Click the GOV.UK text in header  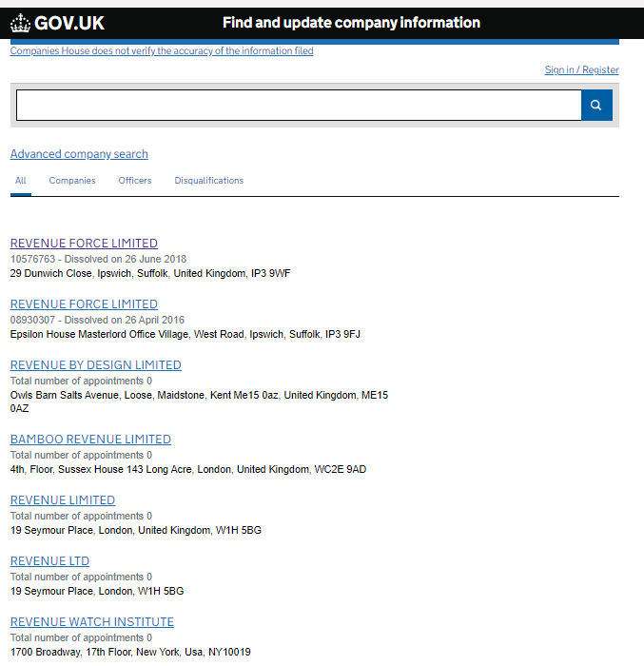69,23
